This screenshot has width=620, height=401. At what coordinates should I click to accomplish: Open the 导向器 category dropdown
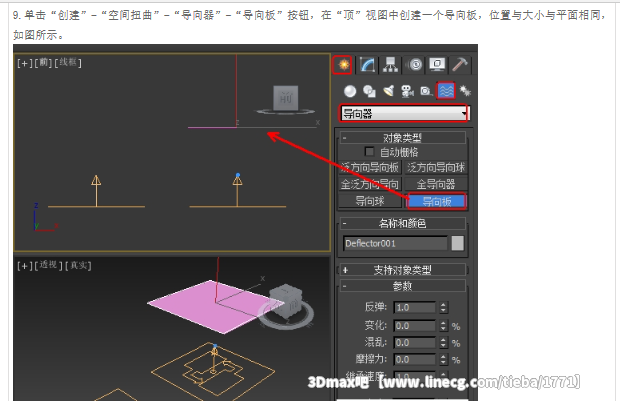(404, 113)
